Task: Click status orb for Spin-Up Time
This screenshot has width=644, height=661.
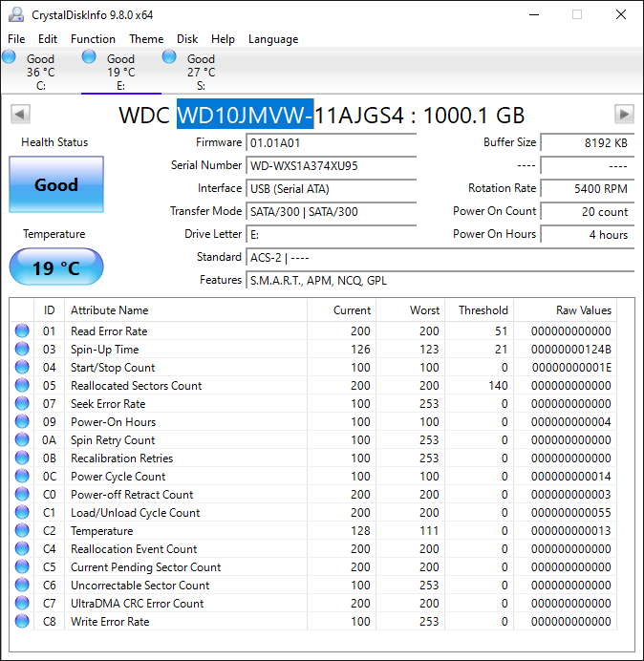Action: coord(22,349)
